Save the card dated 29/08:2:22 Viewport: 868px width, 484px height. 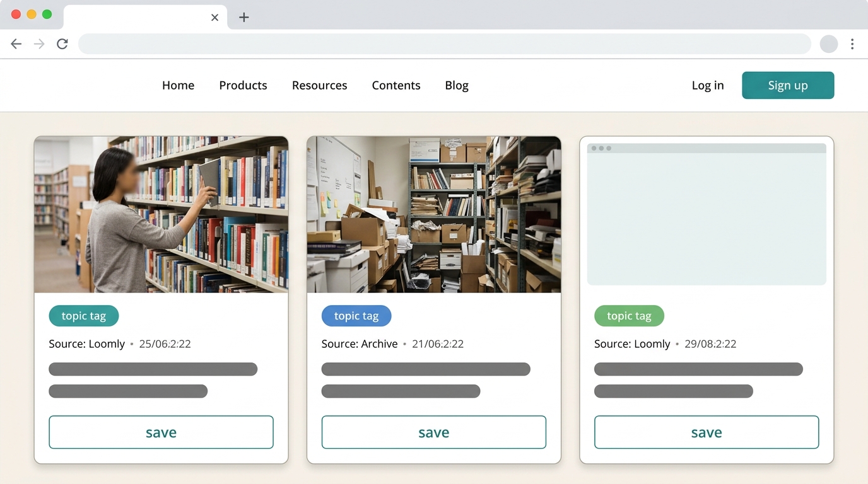(x=707, y=432)
